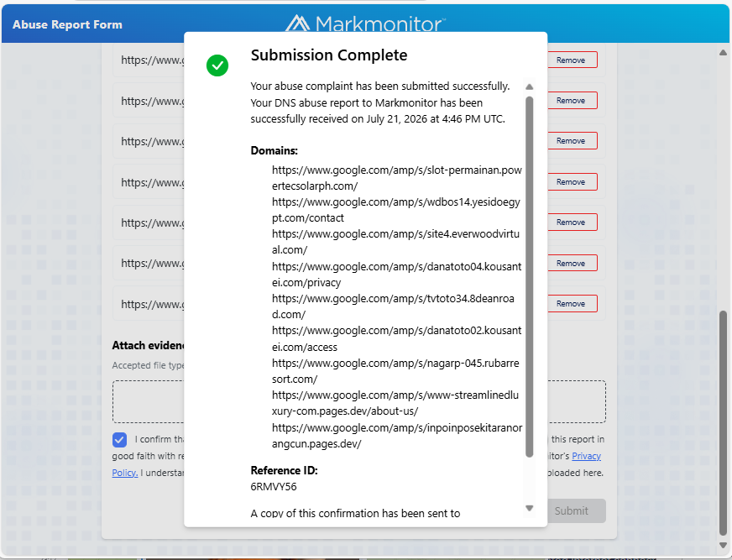This screenshot has height=560, width=732.
Task: Click the Submission Complete heading
Action: tap(329, 55)
